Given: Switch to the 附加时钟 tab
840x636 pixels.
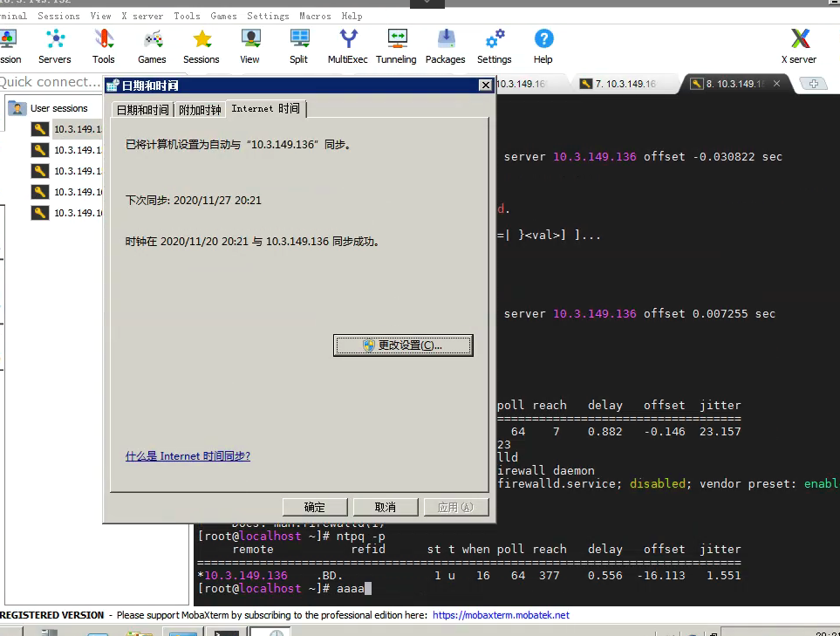Looking at the screenshot, I should 200,110.
